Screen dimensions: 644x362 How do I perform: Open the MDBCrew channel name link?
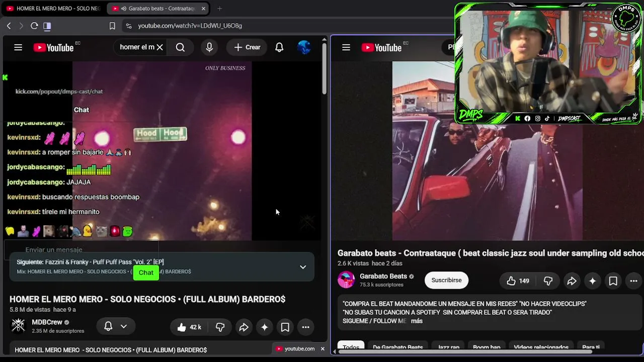pyautogui.click(x=47, y=322)
